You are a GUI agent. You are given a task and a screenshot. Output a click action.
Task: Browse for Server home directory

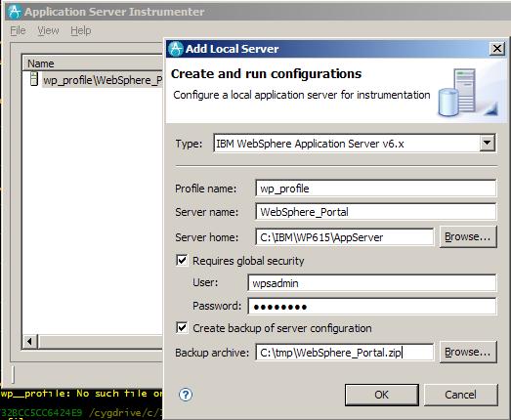[468, 237]
